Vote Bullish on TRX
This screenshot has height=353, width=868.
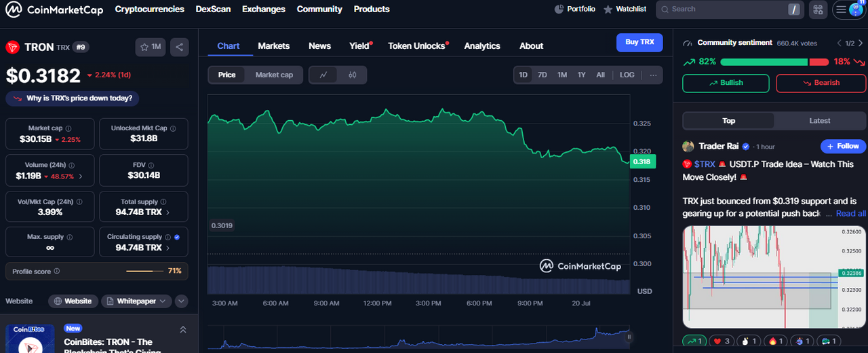pyautogui.click(x=726, y=83)
